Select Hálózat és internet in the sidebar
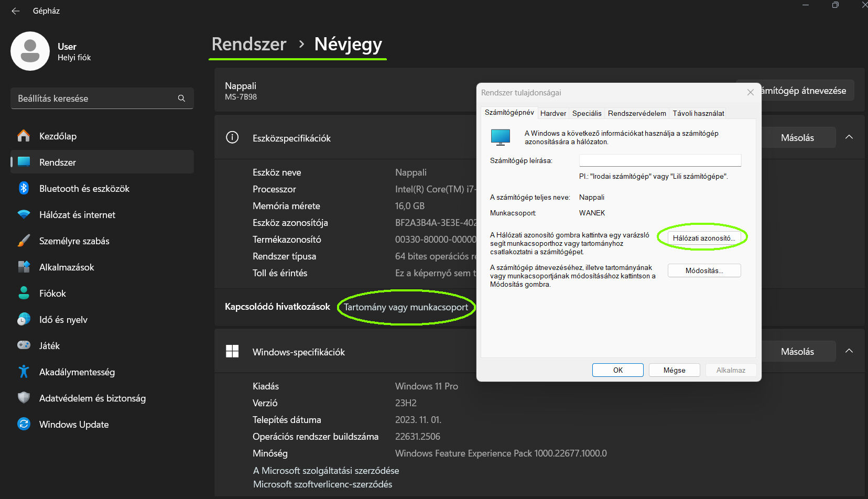Image resolution: width=868 pixels, height=499 pixels. coord(102,214)
